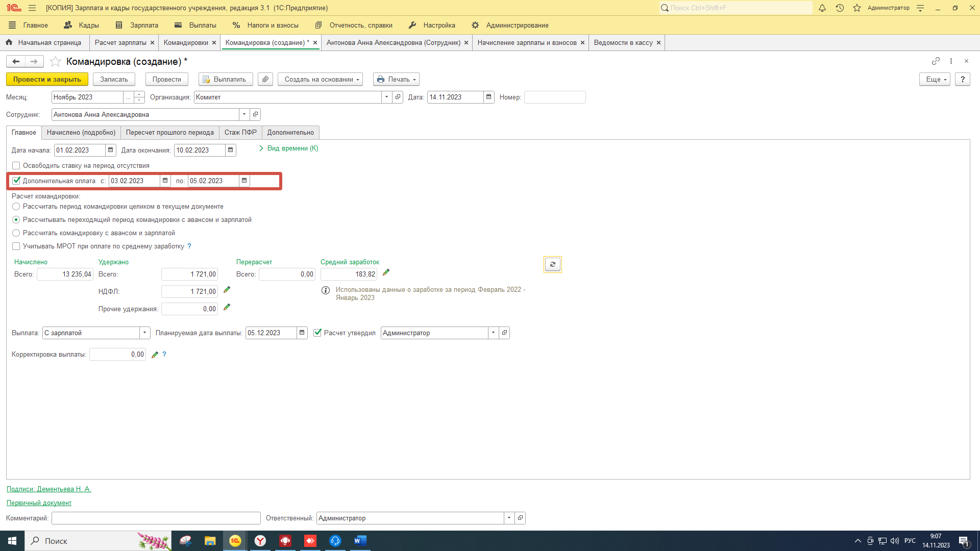Switch to Пересчет прошлого периода tab
The image size is (980, 551).
click(x=170, y=133)
